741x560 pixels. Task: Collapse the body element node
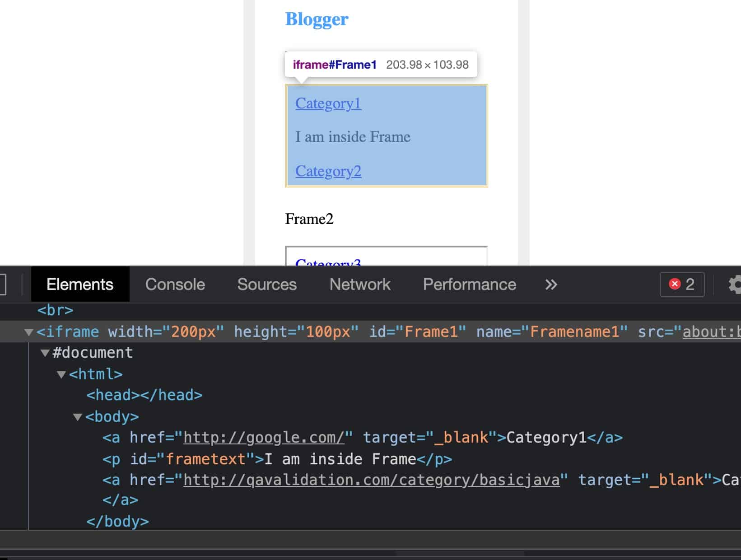(79, 417)
